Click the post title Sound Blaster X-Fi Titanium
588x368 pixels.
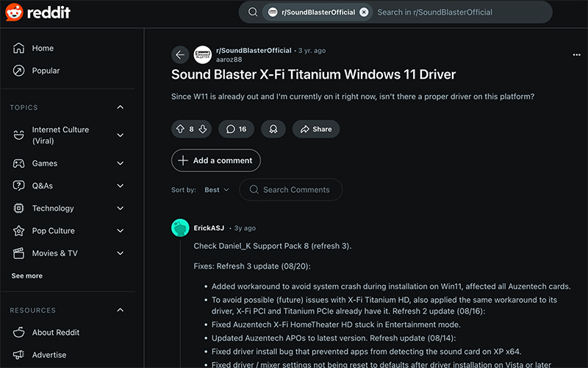[x=314, y=75]
